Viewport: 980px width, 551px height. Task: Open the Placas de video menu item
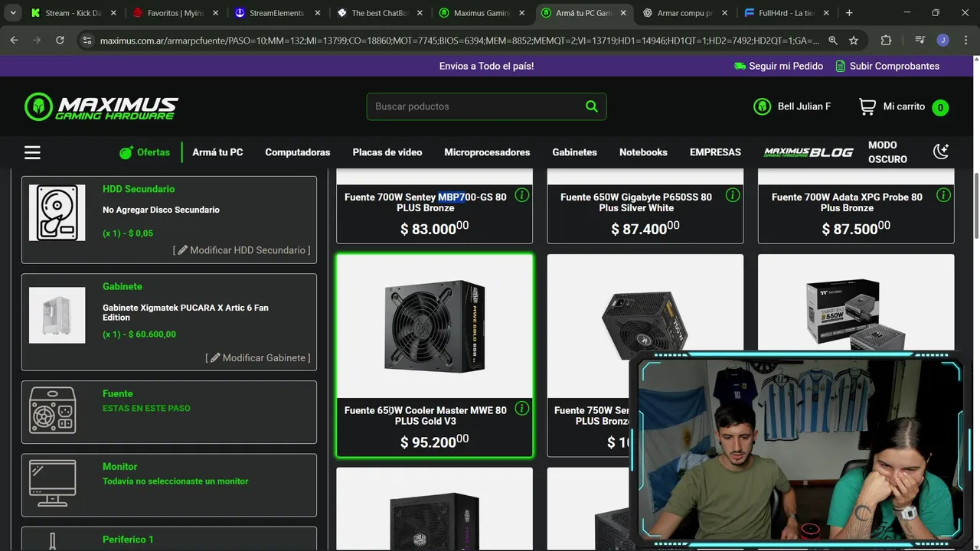click(387, 152)
